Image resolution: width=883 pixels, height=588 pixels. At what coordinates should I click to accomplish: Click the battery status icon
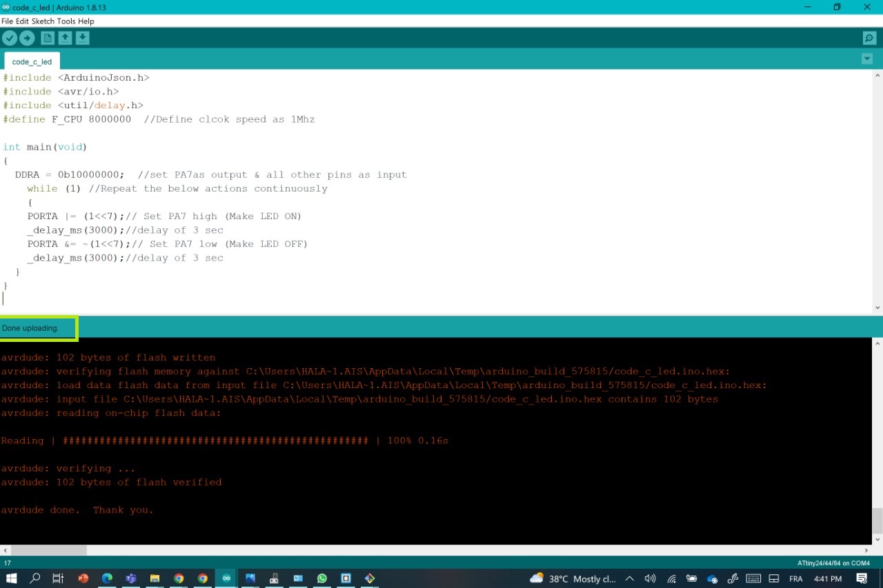pyautogui.click(x=692, y=579)
